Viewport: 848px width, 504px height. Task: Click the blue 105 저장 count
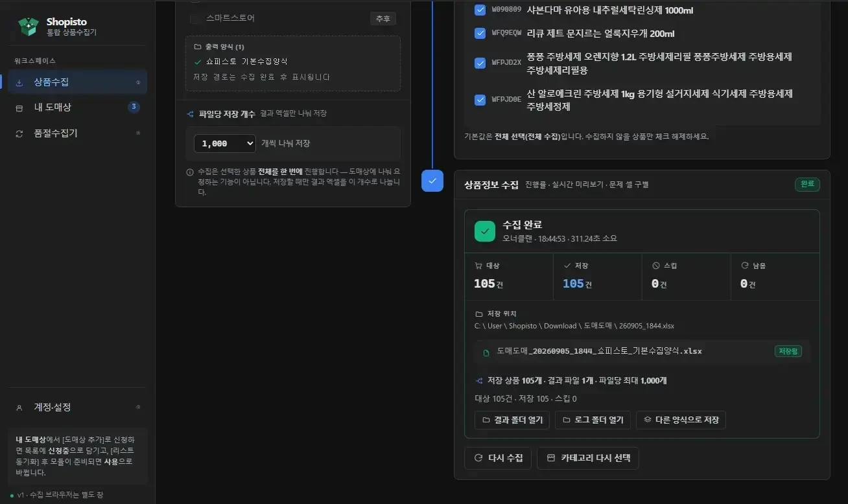[573, 284]
